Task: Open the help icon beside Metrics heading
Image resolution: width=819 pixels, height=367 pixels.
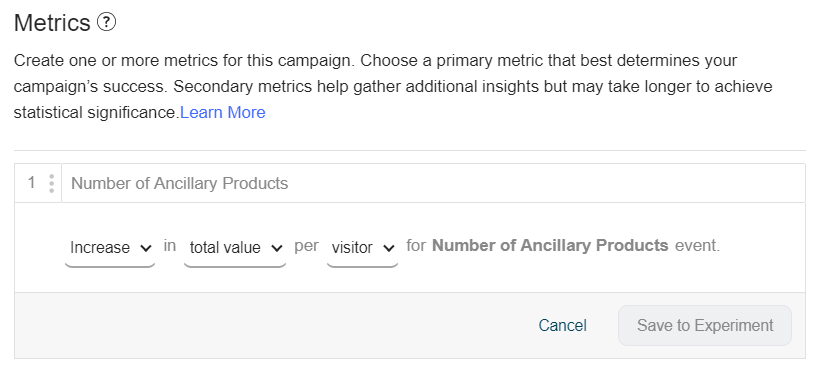Action: point(107,22)
